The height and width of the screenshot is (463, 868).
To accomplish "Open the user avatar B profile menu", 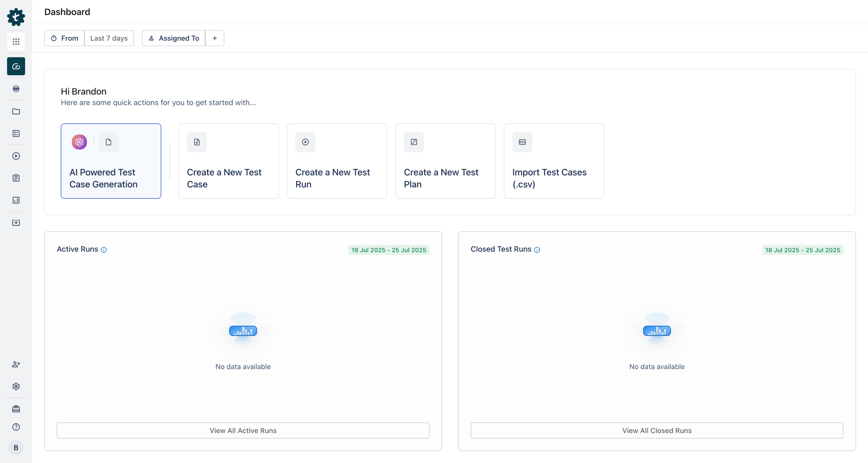I will (16, 448).
